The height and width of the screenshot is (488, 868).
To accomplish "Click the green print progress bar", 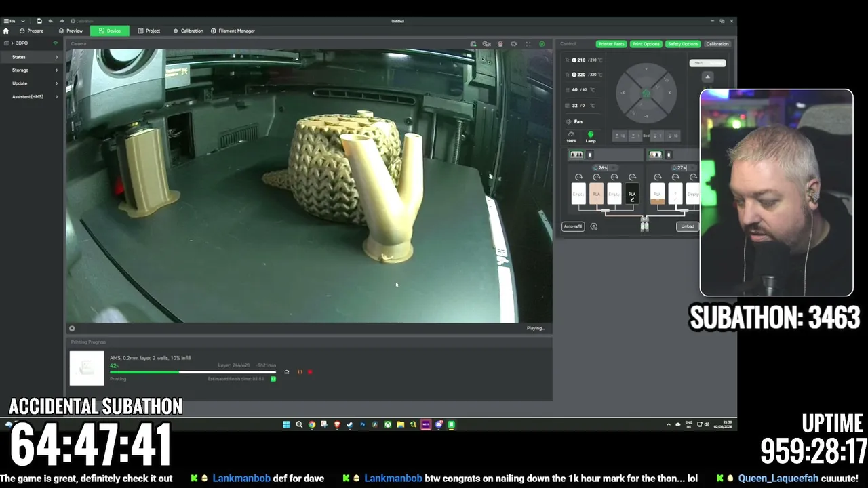I will click(193, 371).
